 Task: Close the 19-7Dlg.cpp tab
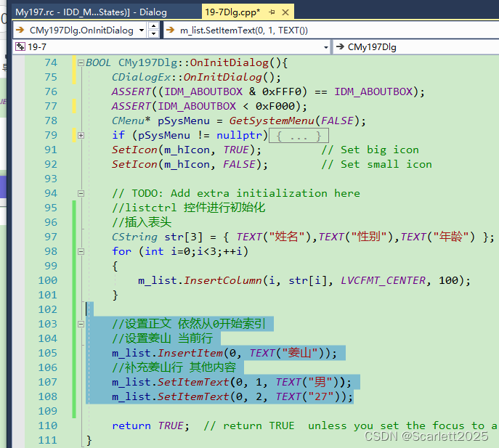tap(285, 12)
